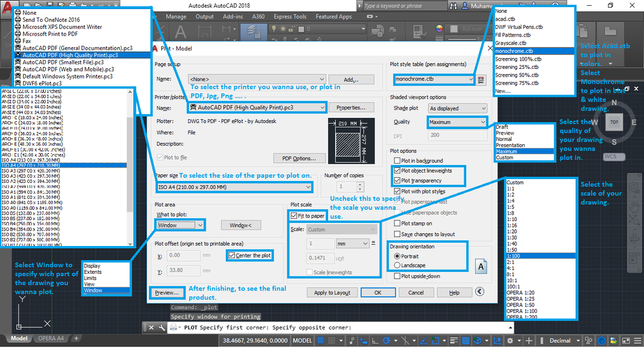Switch to OPERA A4 layout tab
The width and height of the screenshot is (644, 362).
pos(51,339)
